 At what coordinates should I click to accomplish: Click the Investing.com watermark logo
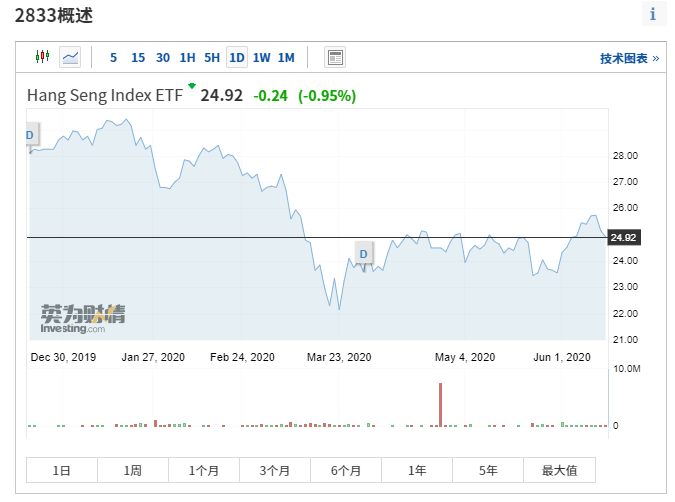[x=83, y=319]
